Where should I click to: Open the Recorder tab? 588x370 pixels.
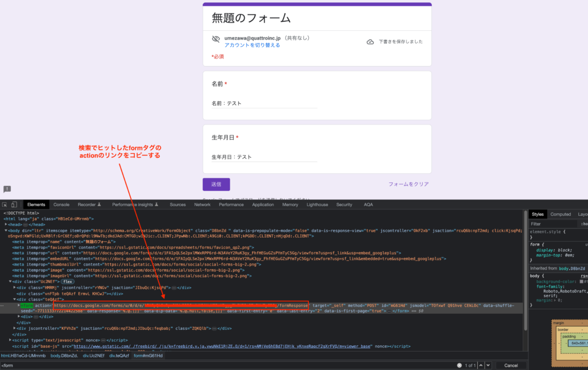89,204
